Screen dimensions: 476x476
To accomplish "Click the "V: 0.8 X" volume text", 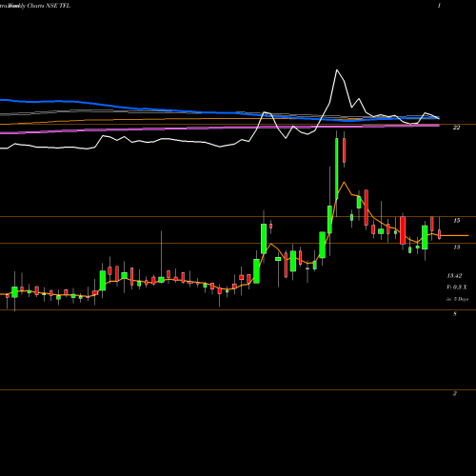I will tap(457, 288).
